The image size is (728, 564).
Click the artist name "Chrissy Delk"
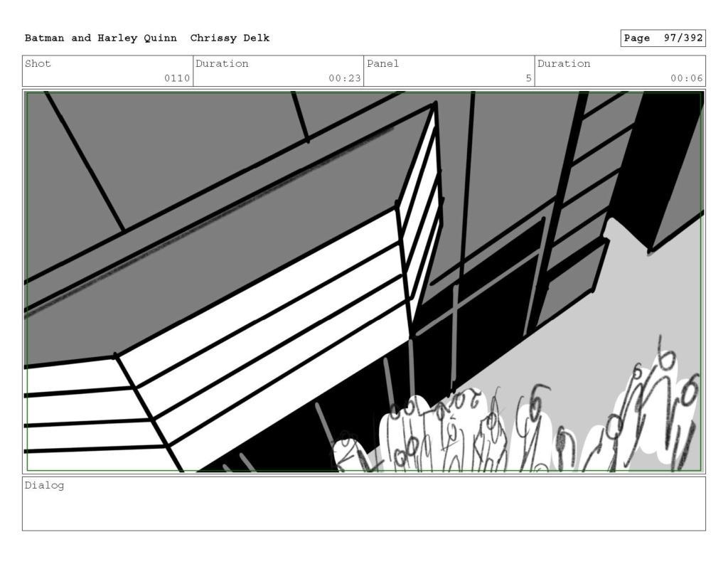[230, 38]
